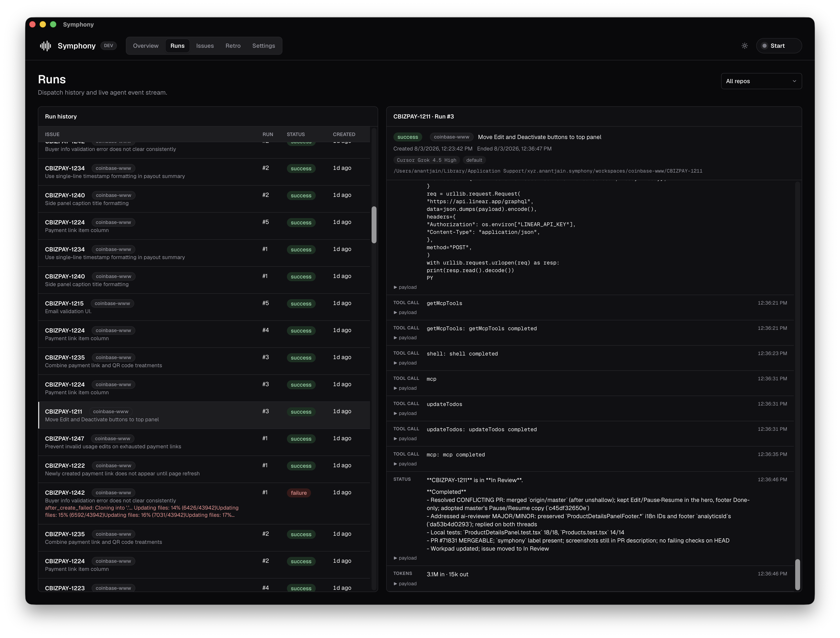Image resolution: width=840 pixels, height=638 pixels.
Task: Expand payload under updateTodos completed entry
Action: point(405,438)
